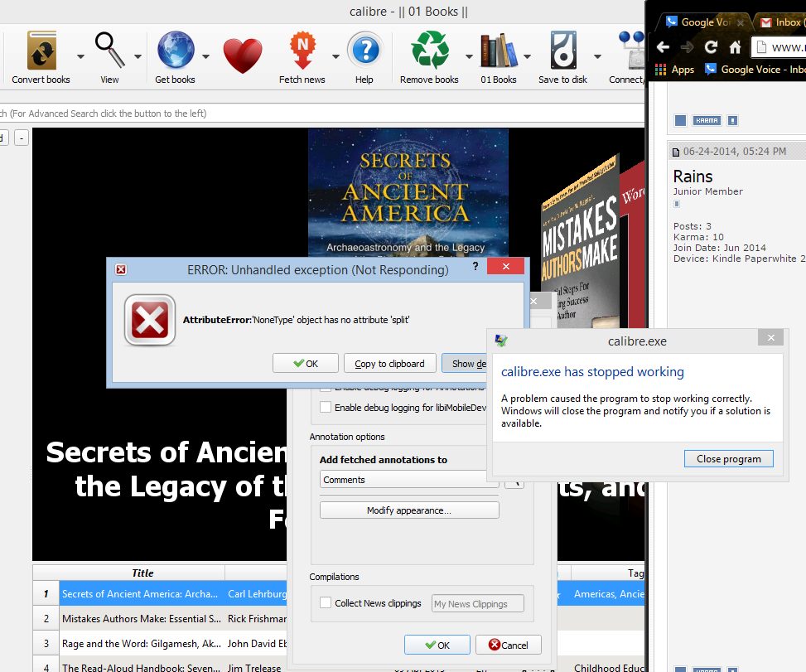Click the Modify appearance button

409,510
